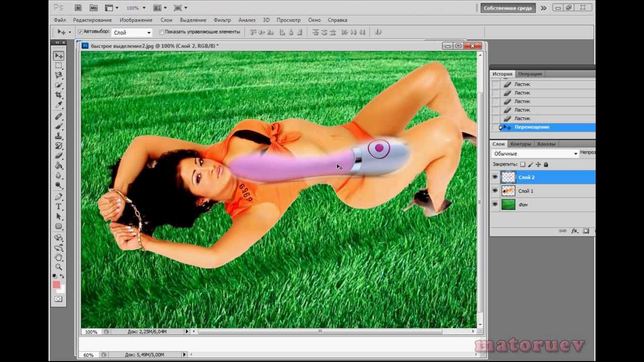The height and width of the screenshot is (362, 644).
Task: Select the Rectangle shape tool
Action: pos(59,227)
